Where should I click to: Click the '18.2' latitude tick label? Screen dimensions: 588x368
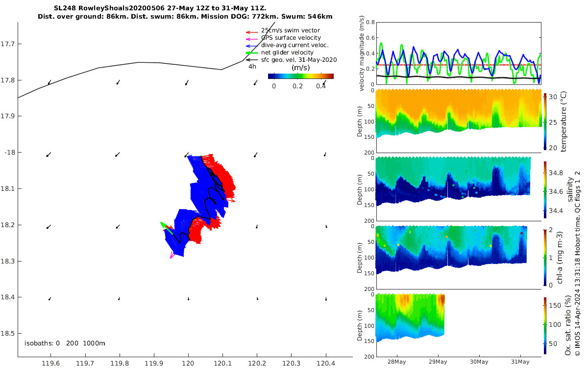(7, 225)
